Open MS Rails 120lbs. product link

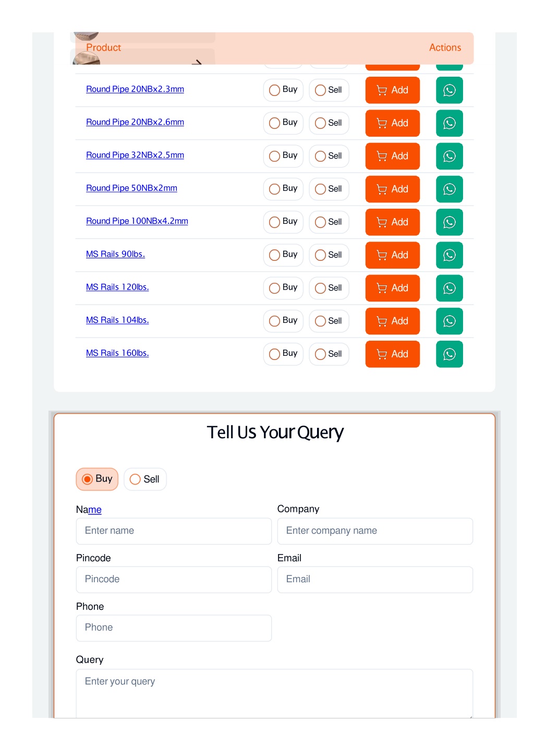(117, 287)
